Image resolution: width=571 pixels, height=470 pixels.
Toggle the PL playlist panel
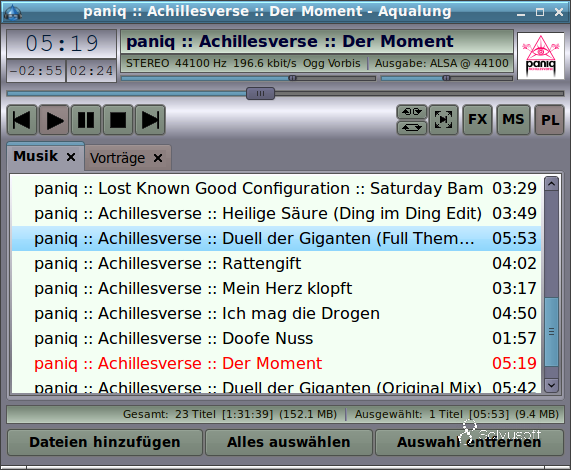click(549, 120)
